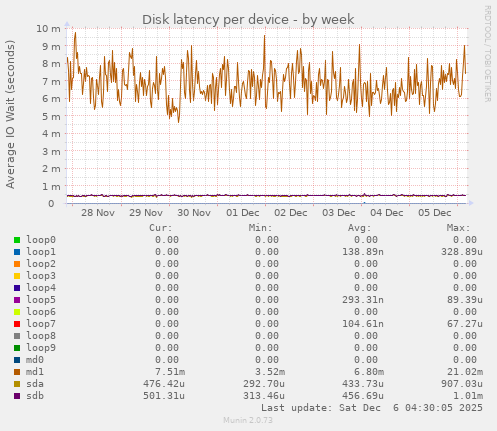The image size is (497, 431).
Task: Click sda maximum value 907.03u
Action: pyautogui.click(x=462, y=384)
